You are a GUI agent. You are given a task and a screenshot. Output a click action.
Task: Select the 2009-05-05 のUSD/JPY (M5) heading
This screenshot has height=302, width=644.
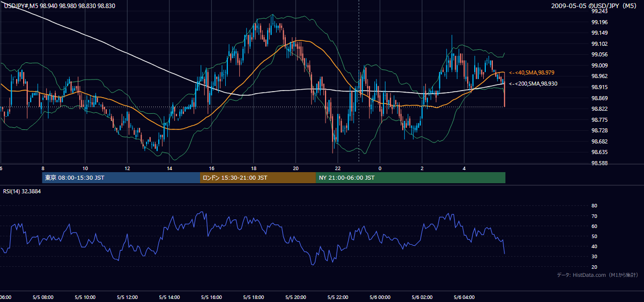(x=595, y=6)
